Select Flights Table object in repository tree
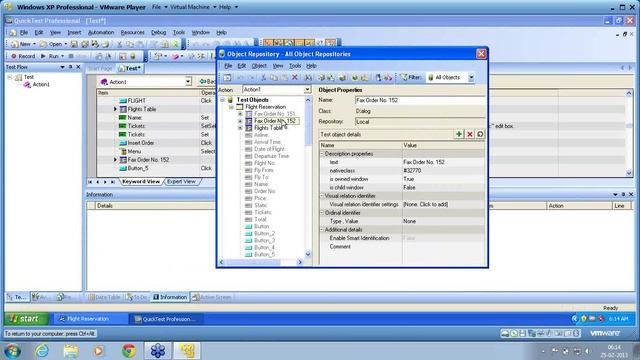640x360 pixels. [x=268, y=128]
